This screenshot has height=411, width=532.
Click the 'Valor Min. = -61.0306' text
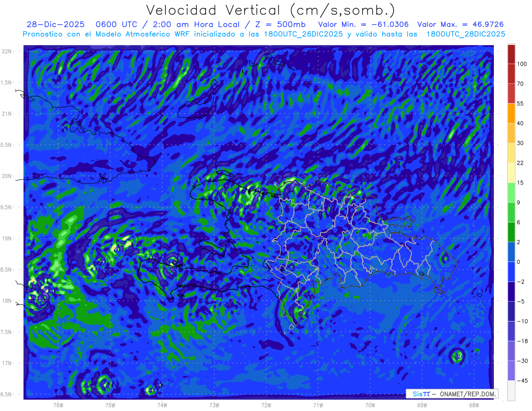click(x=363, y=25)
